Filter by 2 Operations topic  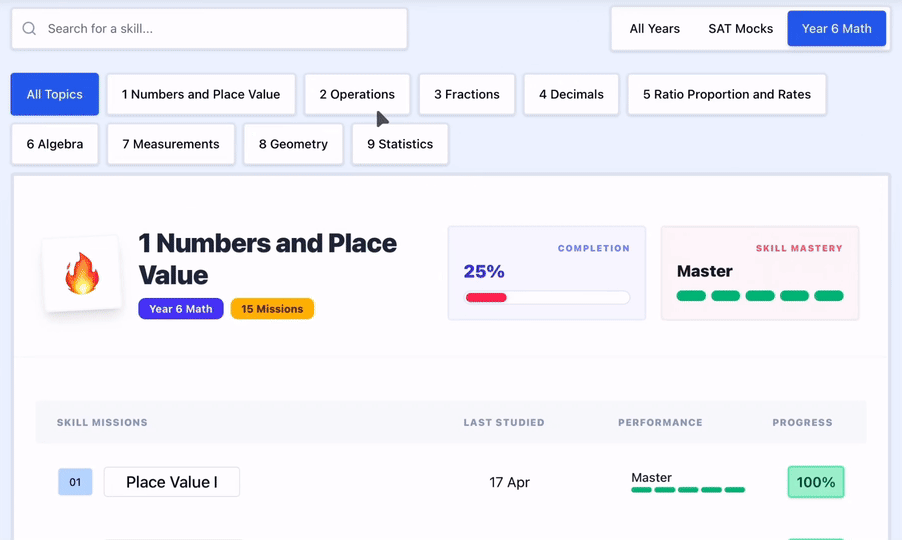tap(357, 94)
